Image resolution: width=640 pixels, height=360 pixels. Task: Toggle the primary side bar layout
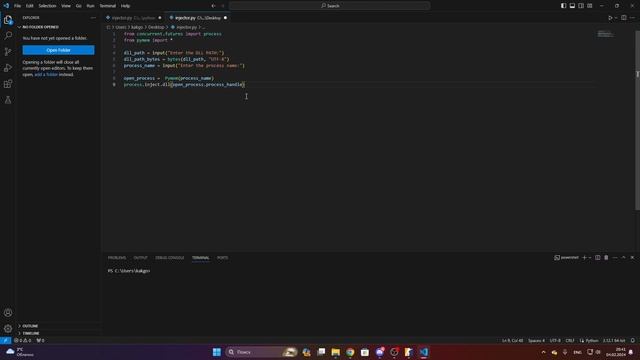coord(563,6)
